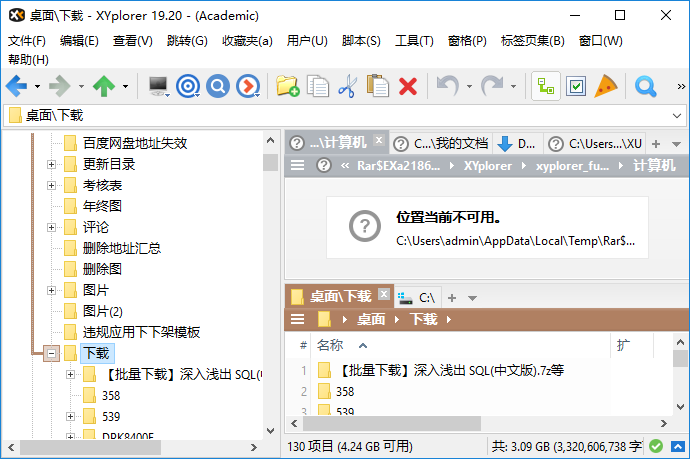Click the orange pizza-slice toolbar icon
This screenshot has height=459, width=690.
(606, 86)
